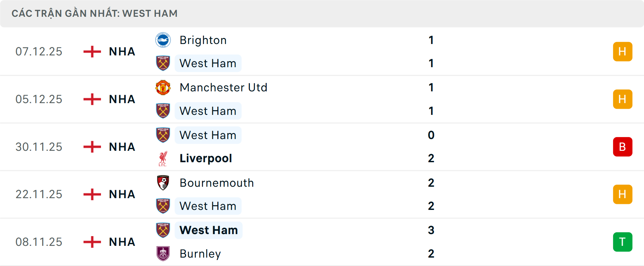The height and width of the screenshot is (266, 644).
Task: Click the England flag next to 30.11.25
Action: 92,146
